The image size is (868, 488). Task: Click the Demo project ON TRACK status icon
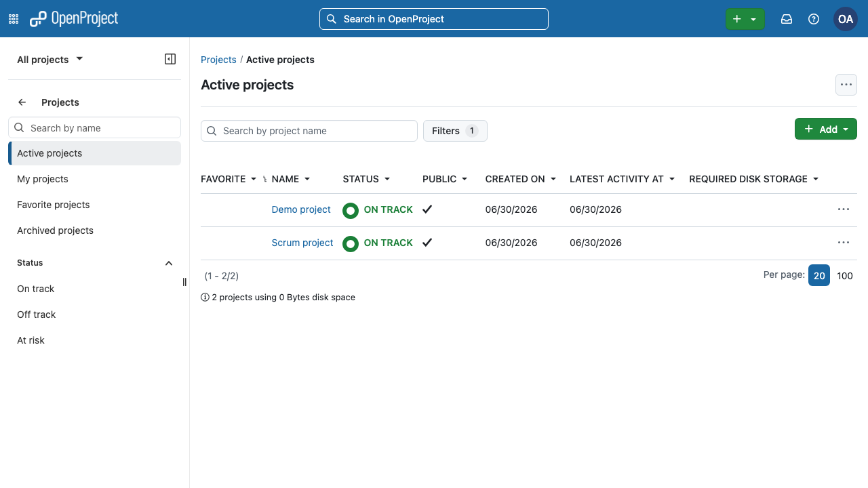[x=351, y=210]
